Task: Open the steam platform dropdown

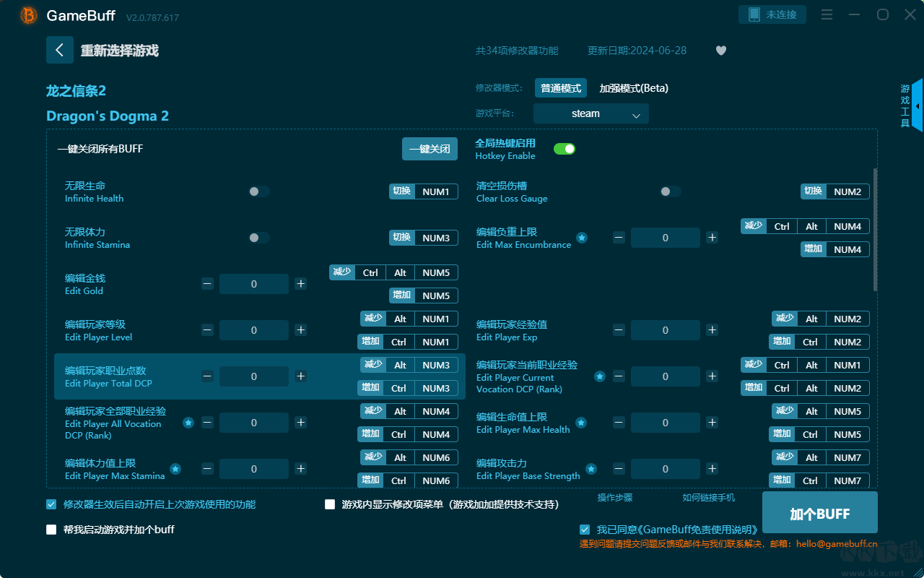Action: [x=590, y=113]
